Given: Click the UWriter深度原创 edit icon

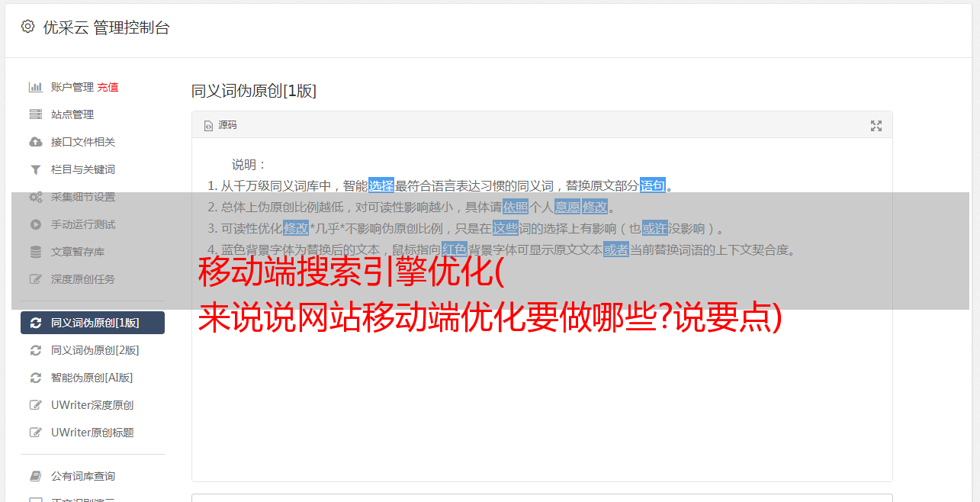Looking at the screenshot, I should click(35, 405).
